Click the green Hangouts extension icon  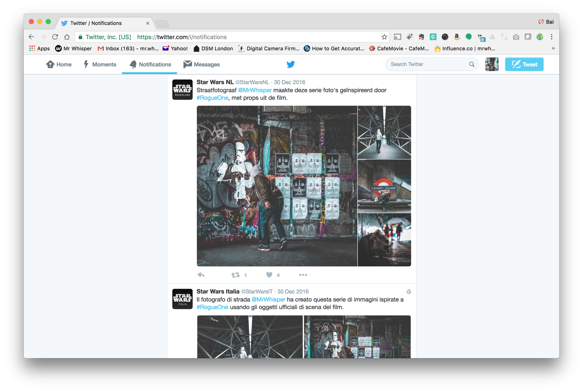click(468, 37)
